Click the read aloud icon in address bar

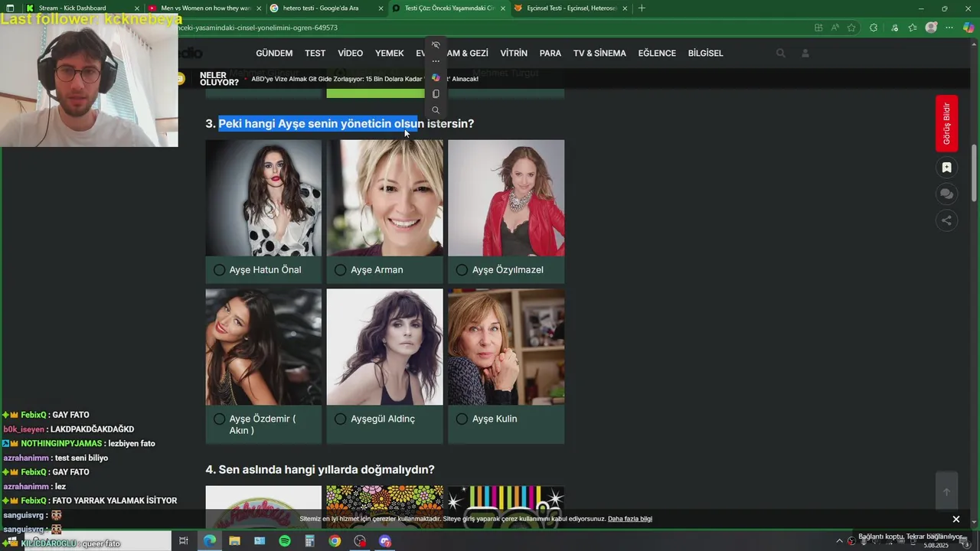(x=835, y=28)
